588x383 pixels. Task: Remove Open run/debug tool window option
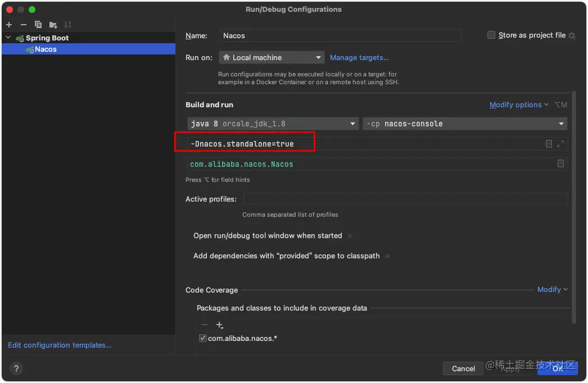point(350,236)
